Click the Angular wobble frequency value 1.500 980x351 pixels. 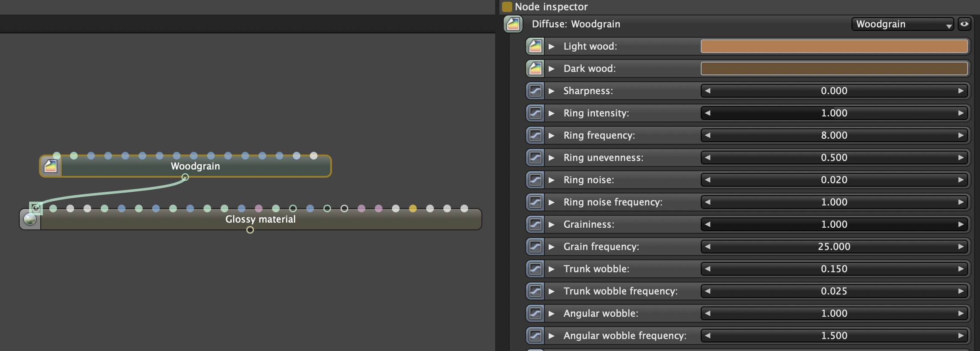834,336
